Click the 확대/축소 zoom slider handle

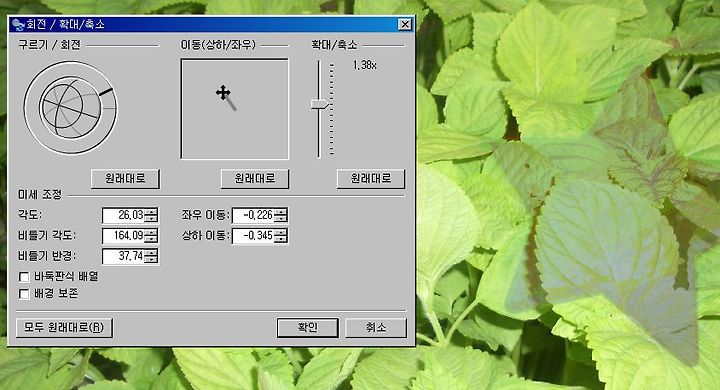tap(320, 104)
